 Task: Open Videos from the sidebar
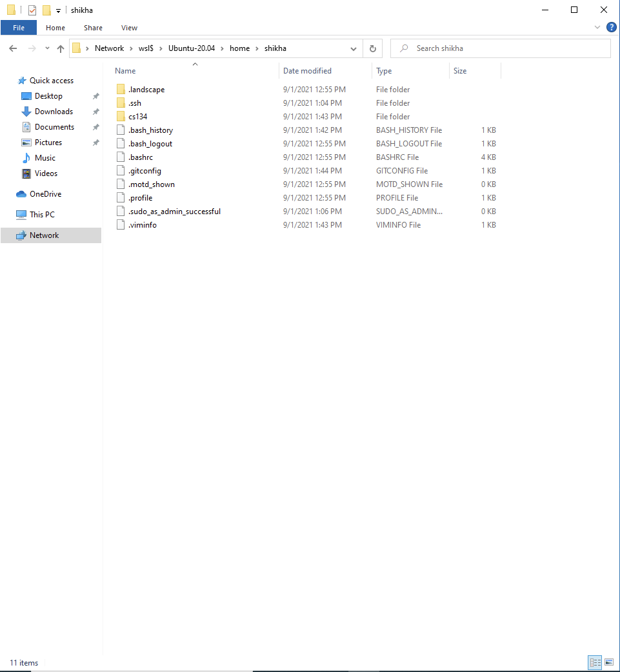[x=46, y=173]
